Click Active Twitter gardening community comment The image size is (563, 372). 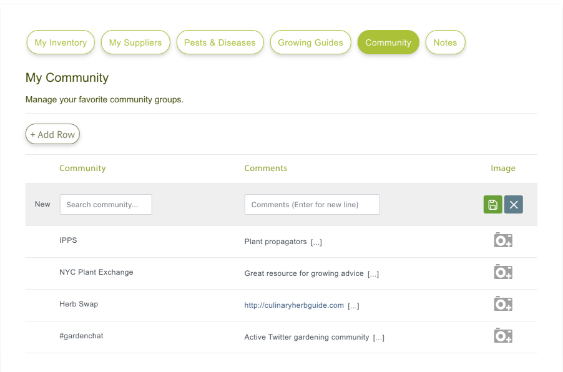307,338
